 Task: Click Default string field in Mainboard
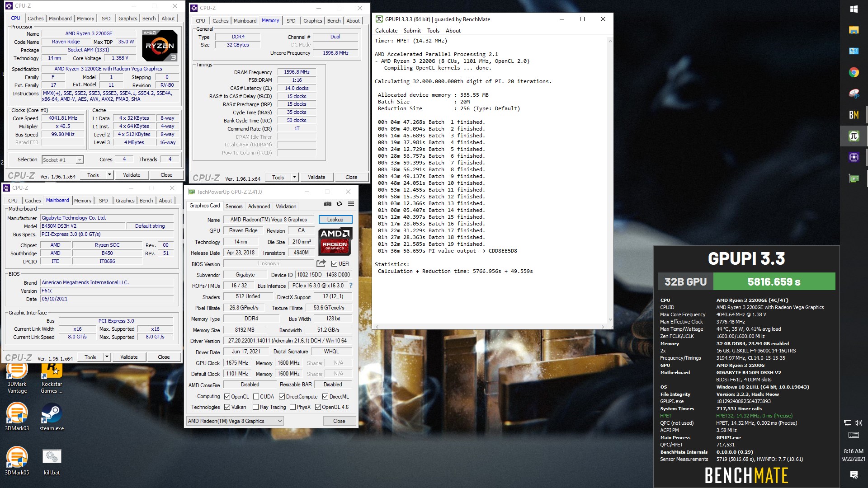coord(150,226)
